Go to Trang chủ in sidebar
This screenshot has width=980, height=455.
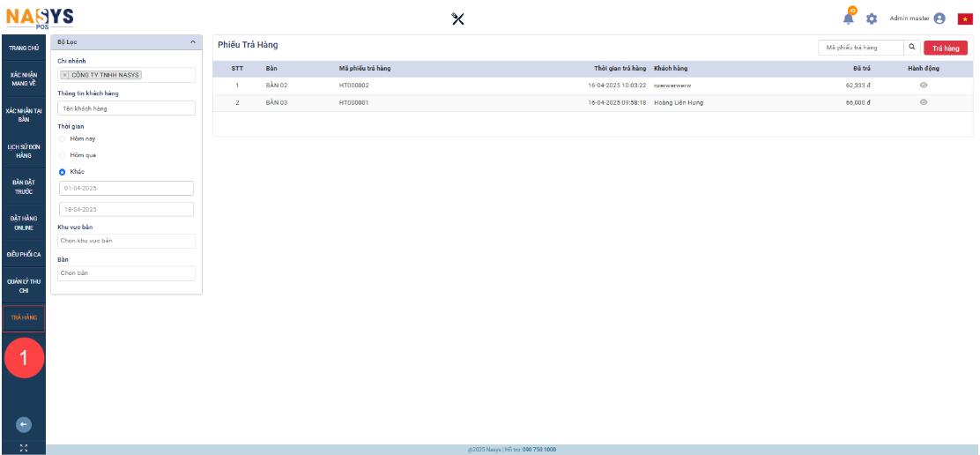[x=24, y=48]
